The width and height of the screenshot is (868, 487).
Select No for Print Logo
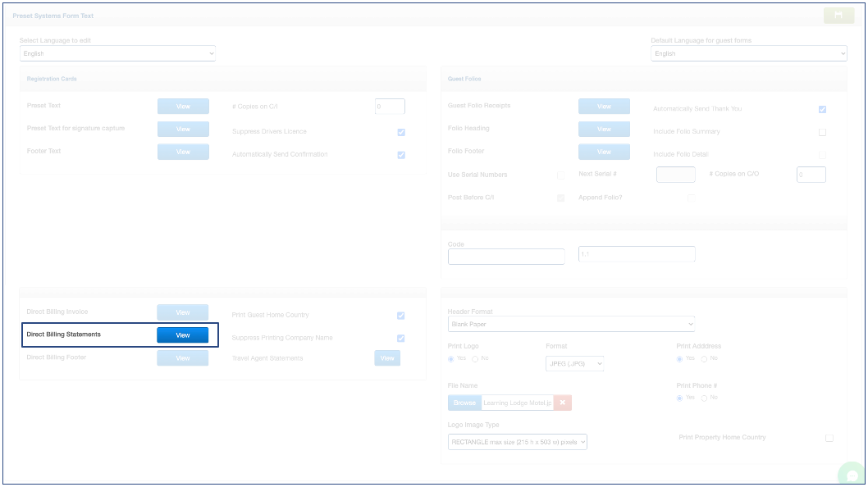pyautogui.click(x=475, y=359)
